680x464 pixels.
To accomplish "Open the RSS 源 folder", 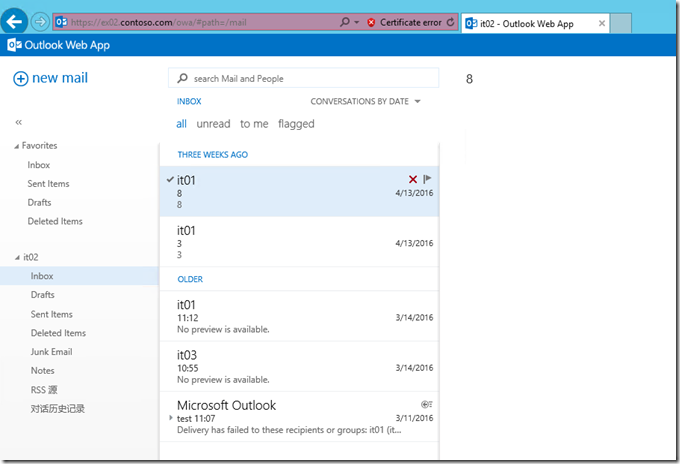I will coord(44,389).
